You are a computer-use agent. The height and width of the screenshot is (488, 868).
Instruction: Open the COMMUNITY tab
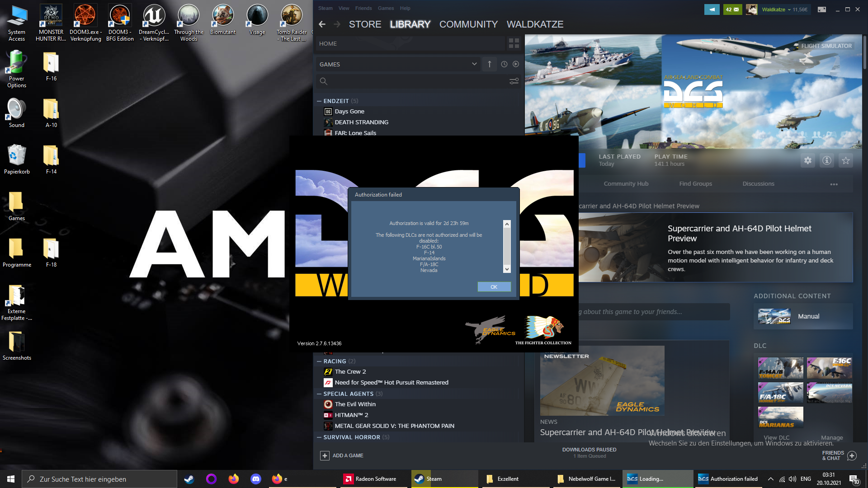tap(468, 24)
